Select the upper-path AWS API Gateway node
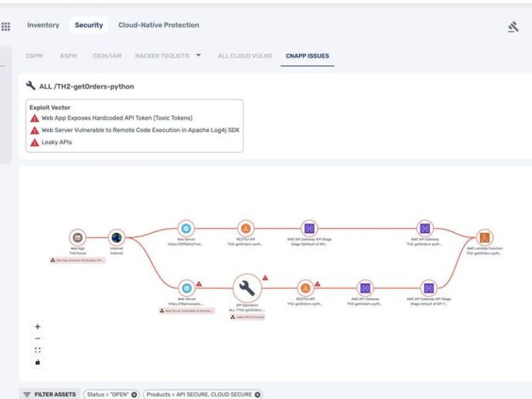The width and height of the screenshot is (532, 399). pyautogui.click(x=425, y=229)
